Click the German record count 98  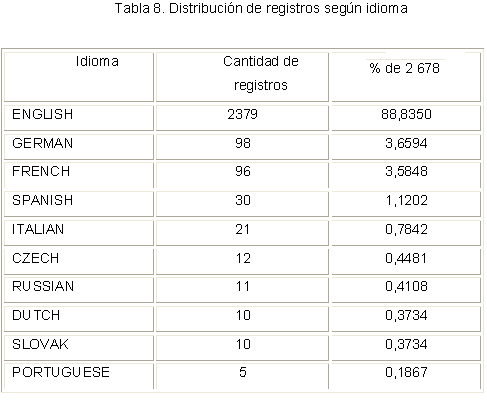(243, 143)
